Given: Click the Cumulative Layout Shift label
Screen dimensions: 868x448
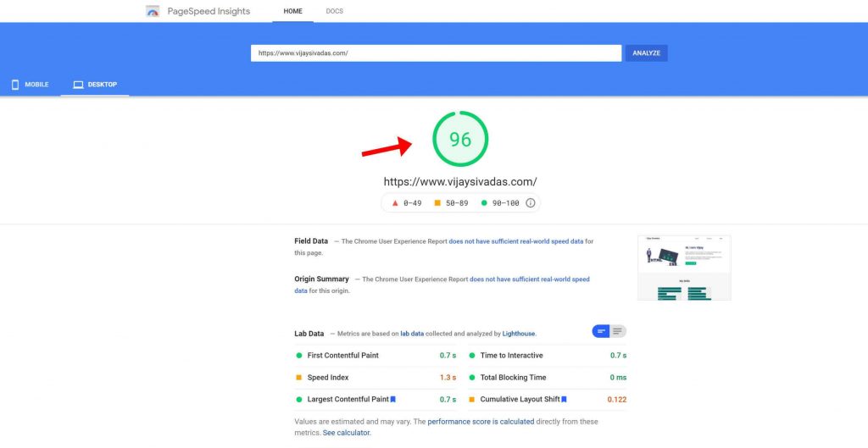Looking at the screenshot, I should [520, 400].
